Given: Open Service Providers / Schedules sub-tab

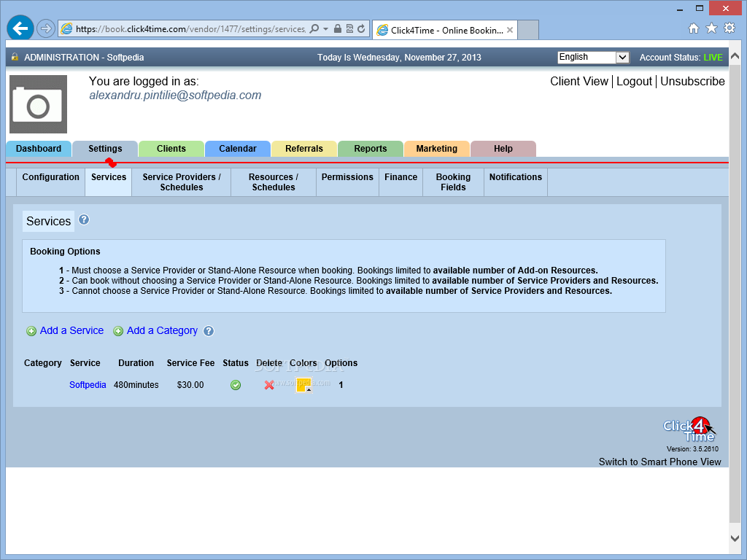Looking at the screenshot, I should click(182, 182).
